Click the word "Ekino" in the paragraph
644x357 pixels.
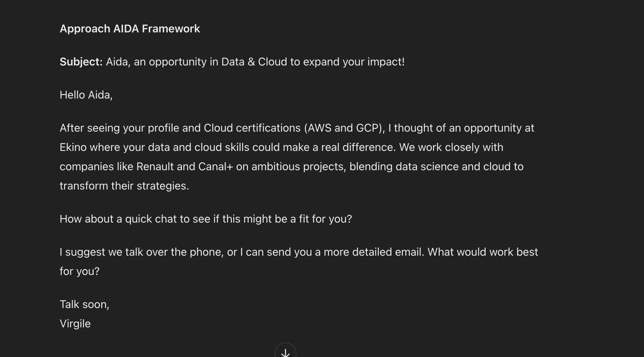point(73,147)
